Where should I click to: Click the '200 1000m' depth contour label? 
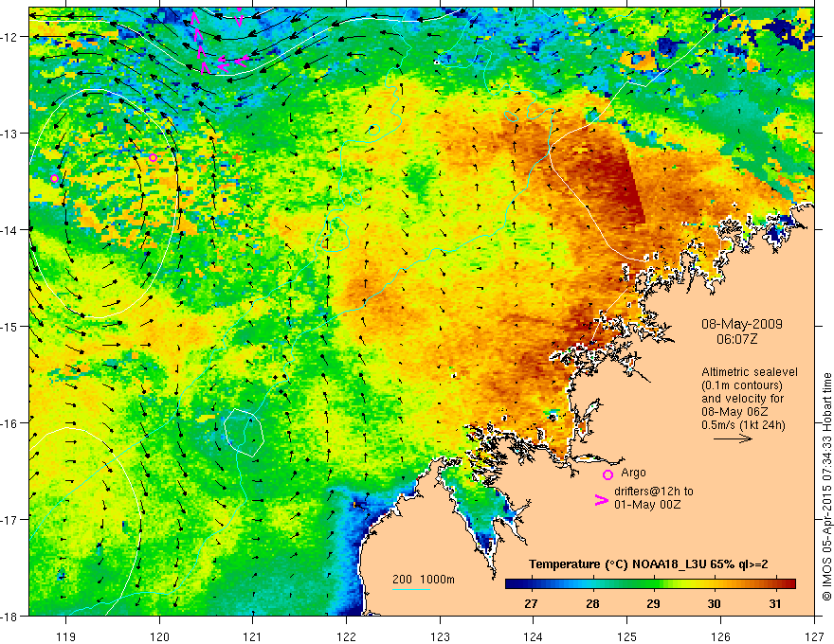tap(424, 580)
